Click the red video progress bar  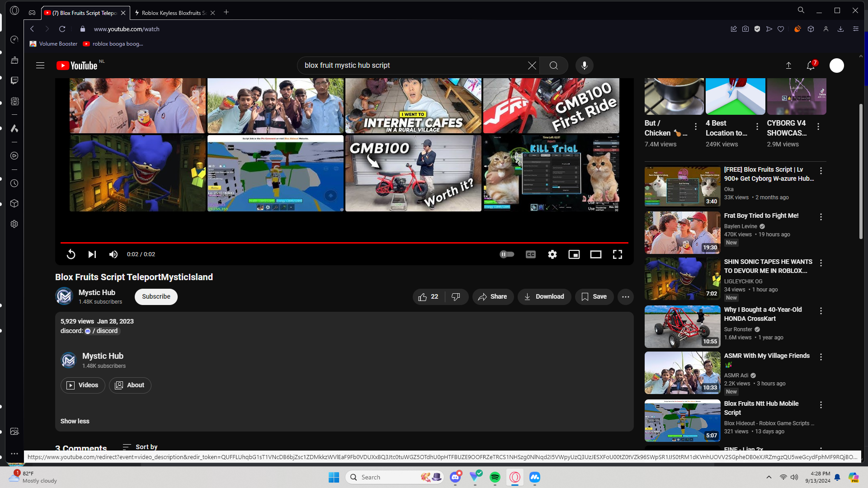click(344, 243)
